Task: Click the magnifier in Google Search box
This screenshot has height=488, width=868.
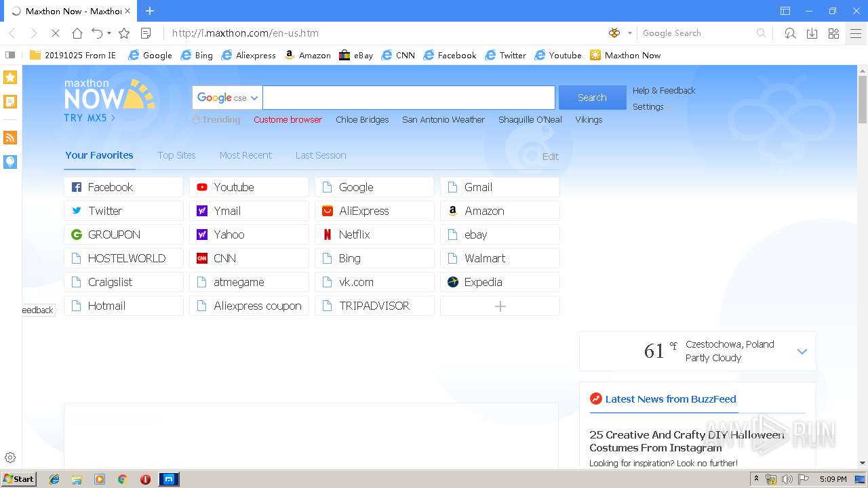Action: click(761, 33)
